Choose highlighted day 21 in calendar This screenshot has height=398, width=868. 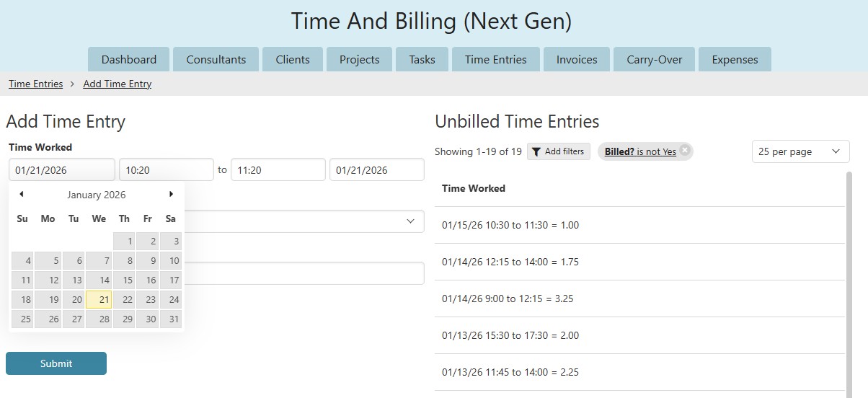point(99,300)
